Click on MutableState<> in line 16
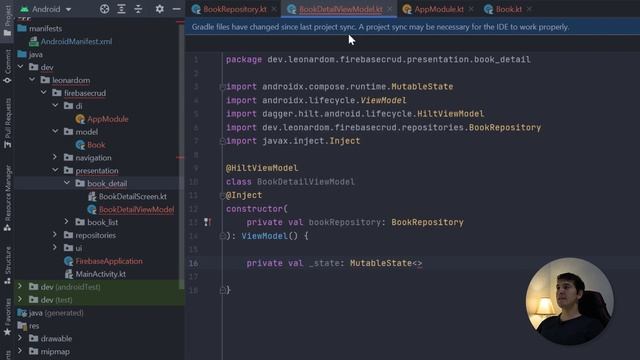640x360 pixels. 386,263
